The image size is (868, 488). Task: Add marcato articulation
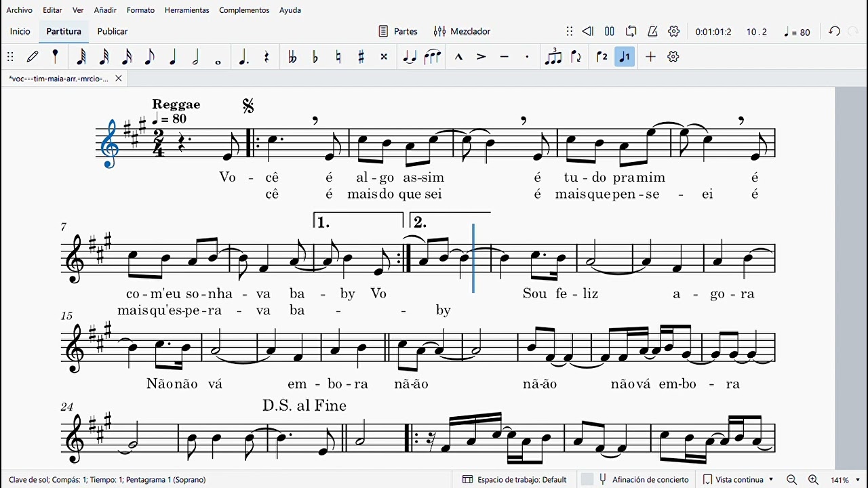tap(458, 57)
